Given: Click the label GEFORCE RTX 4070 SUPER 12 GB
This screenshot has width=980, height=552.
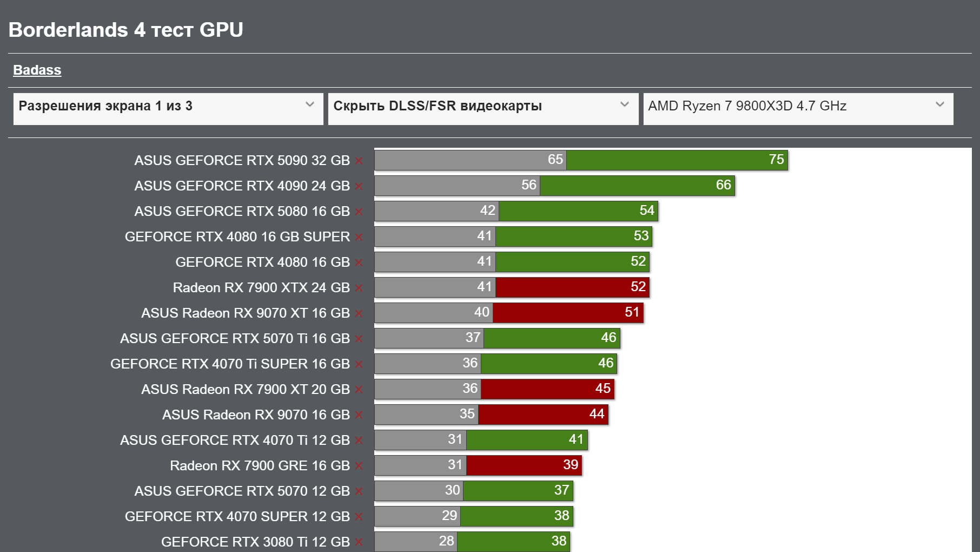Looking at the screenshot, I should pos(237,517).
